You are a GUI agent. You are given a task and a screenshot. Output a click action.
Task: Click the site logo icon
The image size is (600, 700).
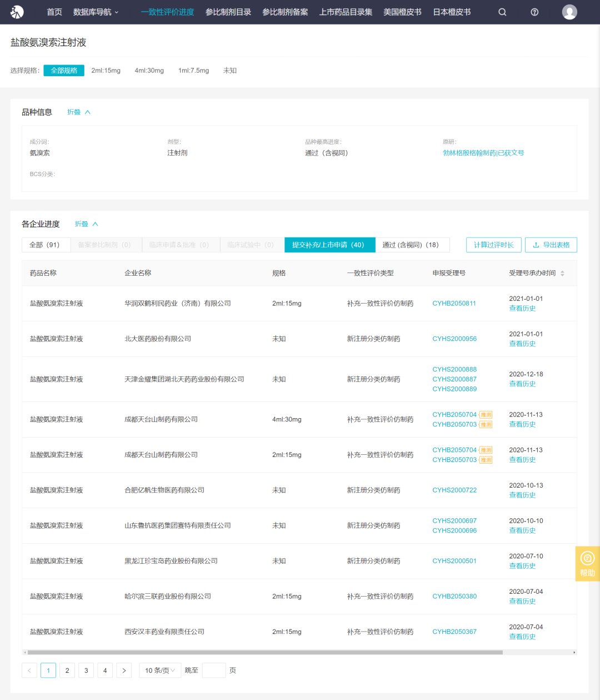tap(17, 12)
